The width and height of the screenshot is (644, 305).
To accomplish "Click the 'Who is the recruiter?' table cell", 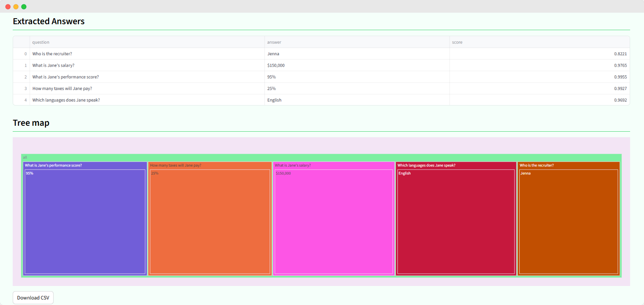I will click(147, 54).
